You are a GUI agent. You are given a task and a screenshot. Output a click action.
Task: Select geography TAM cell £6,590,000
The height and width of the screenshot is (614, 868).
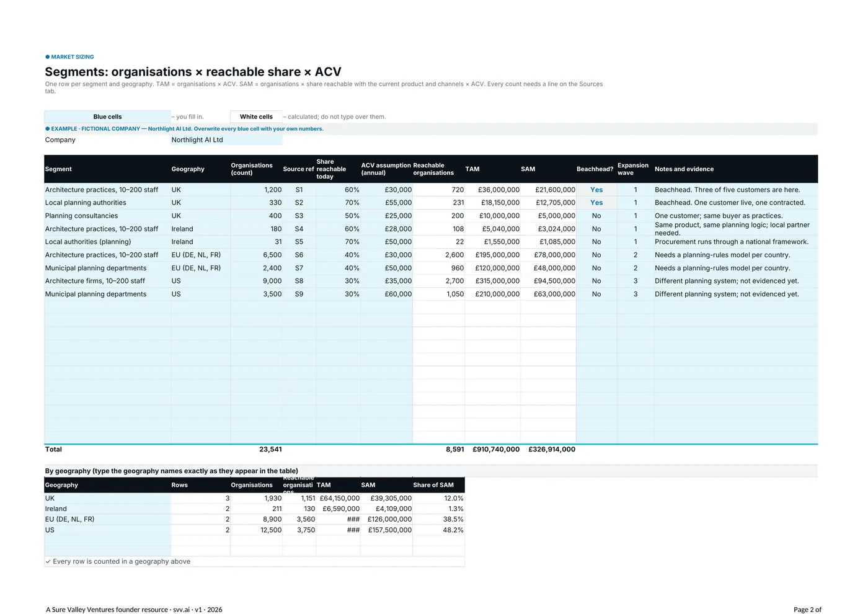[x=338, y=509]
